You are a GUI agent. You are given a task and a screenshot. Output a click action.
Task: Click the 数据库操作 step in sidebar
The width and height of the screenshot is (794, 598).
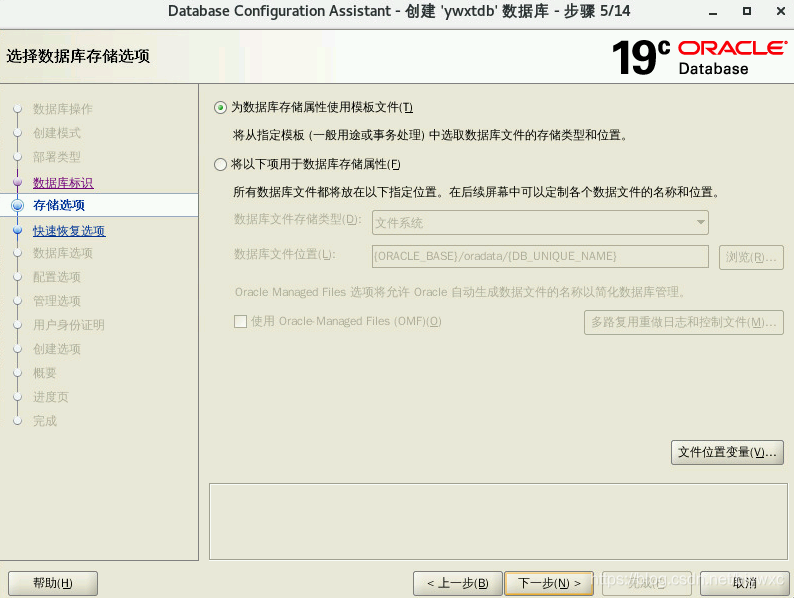point(63,109)
